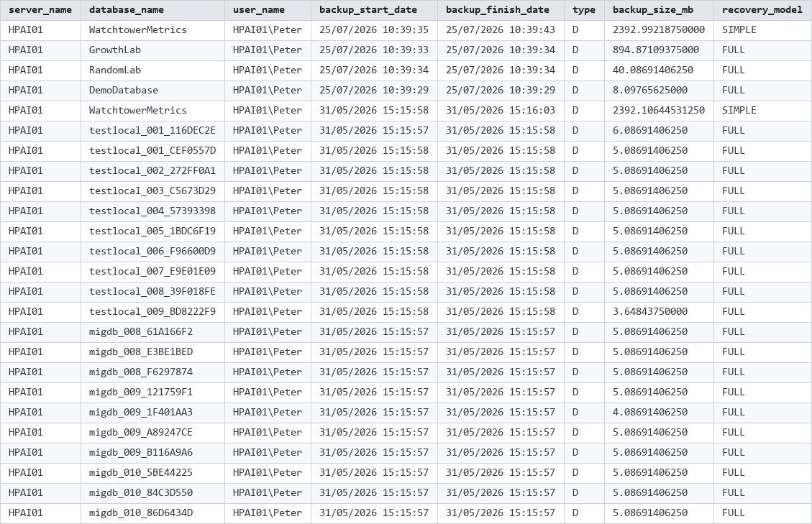812x524 pixels.
Task: Select the migdb_009_1F401AA3 cell
Action: pos(152,413)
